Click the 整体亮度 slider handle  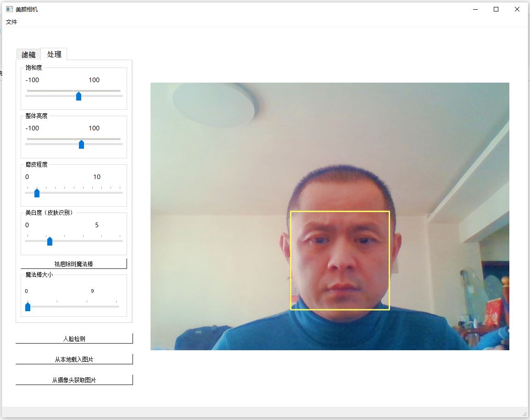click(x=82, y=145)
